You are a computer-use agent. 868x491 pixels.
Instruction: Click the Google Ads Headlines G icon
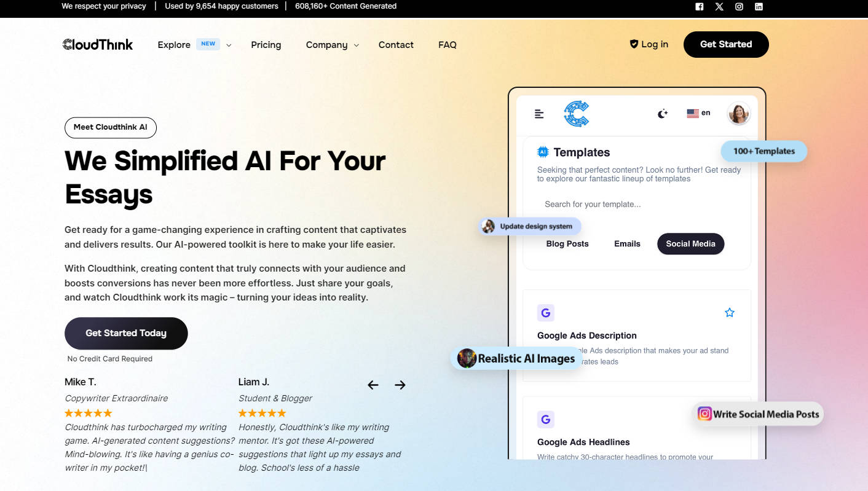(545, 420)
